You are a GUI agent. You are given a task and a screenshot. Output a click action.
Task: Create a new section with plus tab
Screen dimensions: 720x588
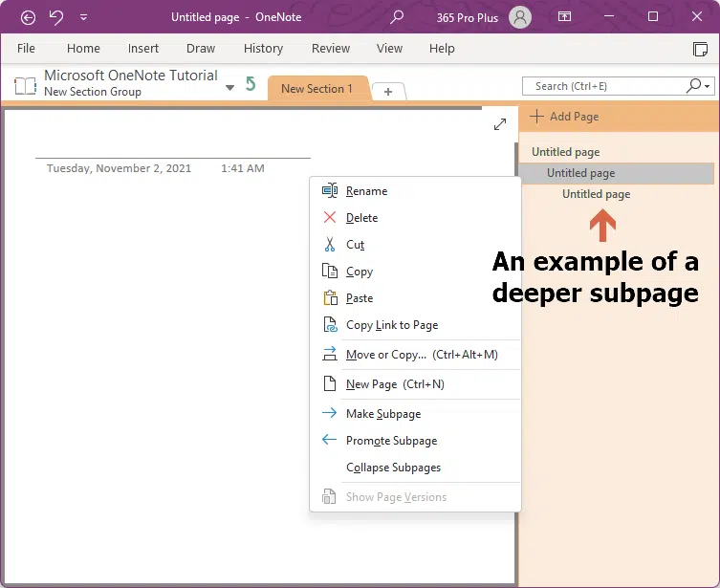388,92
